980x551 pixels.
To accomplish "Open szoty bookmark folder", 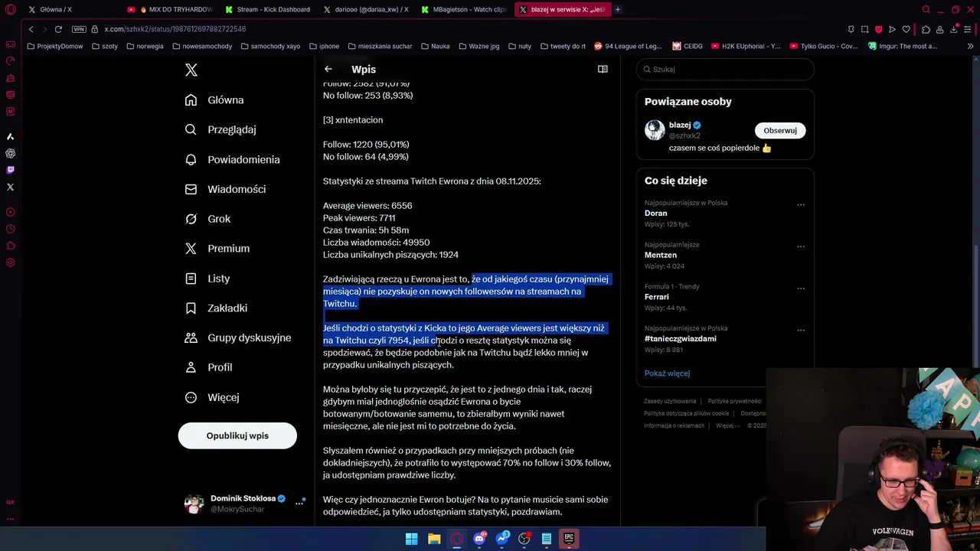I will 104,46.
